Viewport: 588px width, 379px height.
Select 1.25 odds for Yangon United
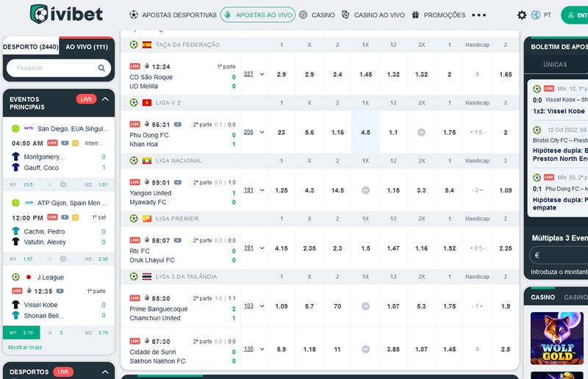[282, 190]
